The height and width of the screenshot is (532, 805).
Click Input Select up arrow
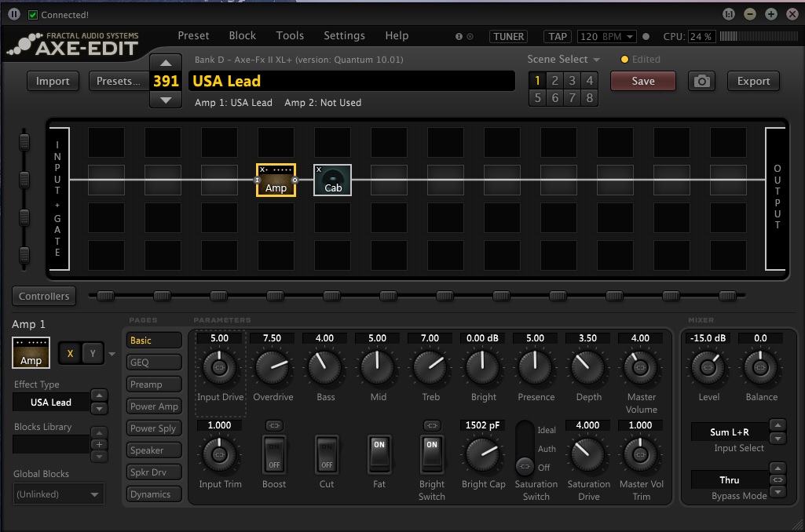click(x=778, y=425)
